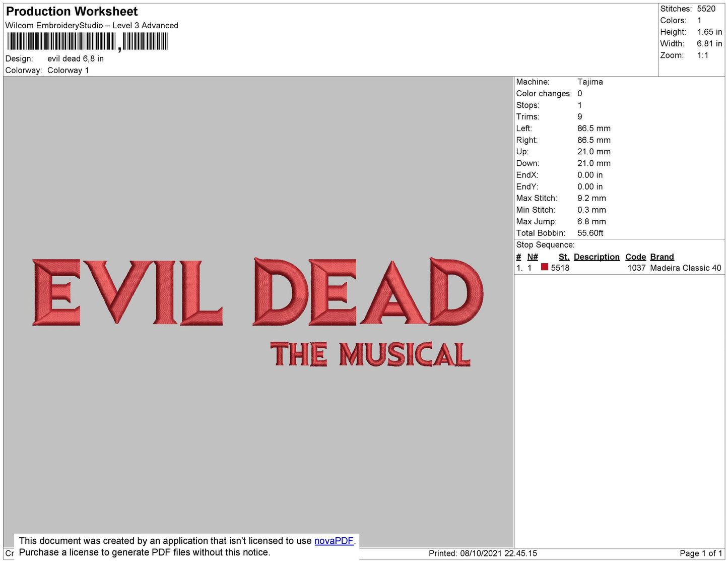Click the Max Stitch value 9.2 mm
This screenshot has height=563, width=728.
tap(592, 198)
